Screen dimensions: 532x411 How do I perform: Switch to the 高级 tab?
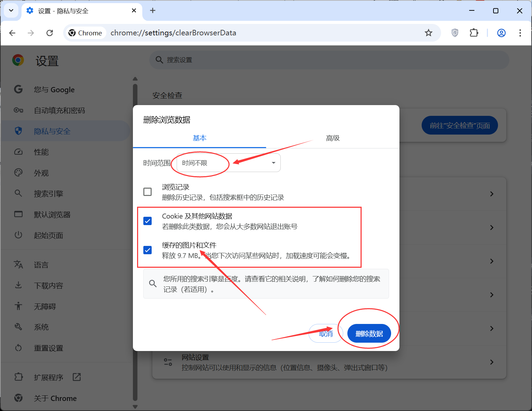point(332,138)
